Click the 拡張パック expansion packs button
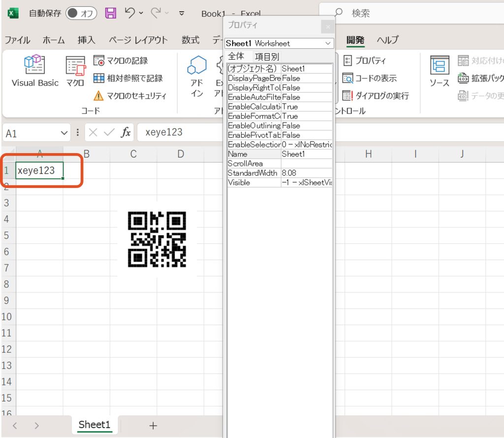Image resolution: width=504 pixels, height=438 pixels. pos(480,78)
